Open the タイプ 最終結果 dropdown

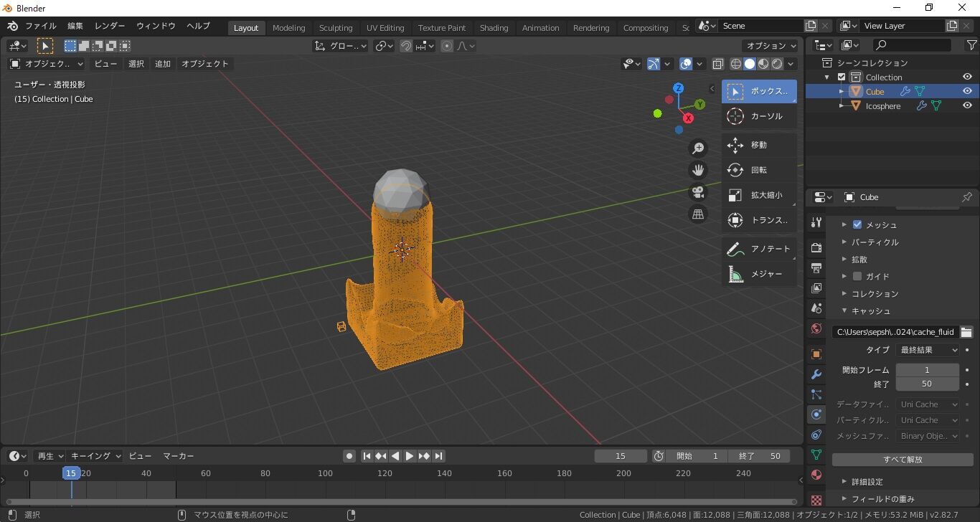click(x=928, y=350)
